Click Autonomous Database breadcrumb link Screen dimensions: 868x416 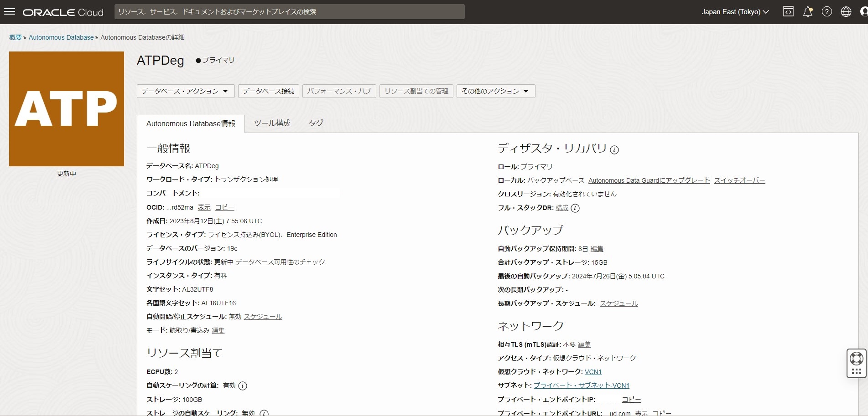61,37
